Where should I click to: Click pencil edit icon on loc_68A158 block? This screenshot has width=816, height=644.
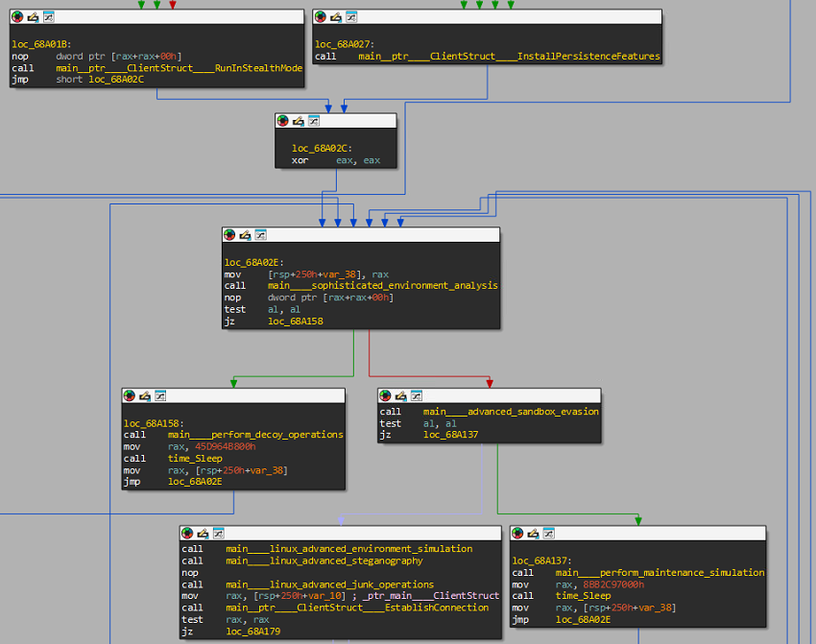[145, 395]
